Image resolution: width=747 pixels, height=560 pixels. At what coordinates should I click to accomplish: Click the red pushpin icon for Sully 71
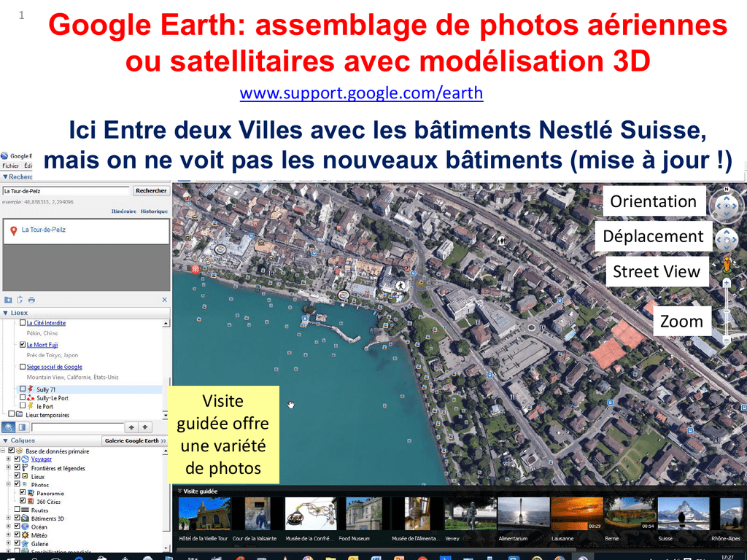tap(31, 389)
